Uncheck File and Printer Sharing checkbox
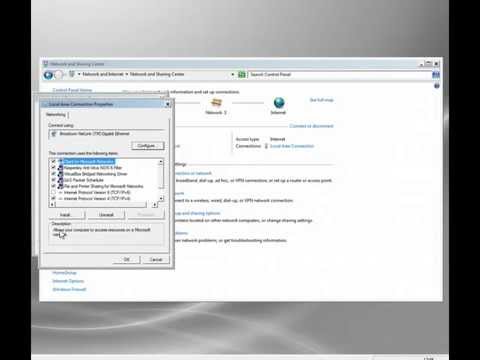Screen dimensions: 480x360 (53, 186)
